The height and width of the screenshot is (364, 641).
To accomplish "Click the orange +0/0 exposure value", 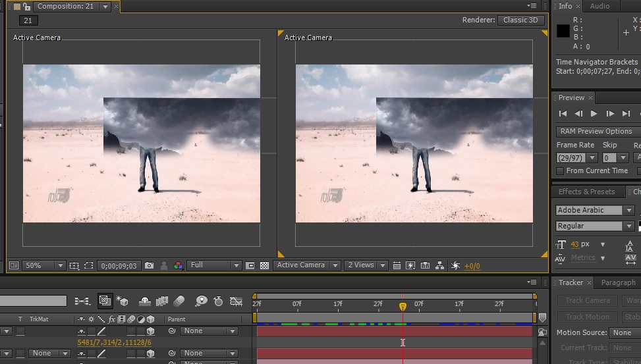I will 472,266.
